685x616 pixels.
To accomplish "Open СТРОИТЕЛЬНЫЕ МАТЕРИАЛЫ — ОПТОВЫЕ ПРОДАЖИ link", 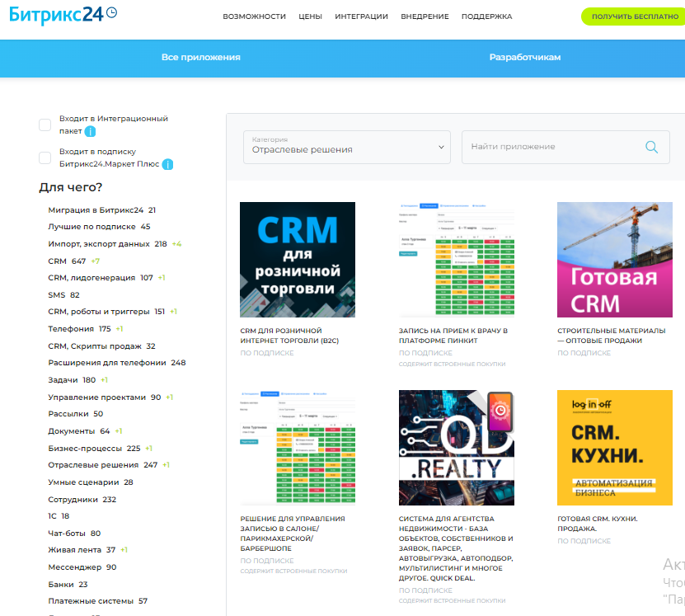I will pyautogui.click(x=611, y=336).
